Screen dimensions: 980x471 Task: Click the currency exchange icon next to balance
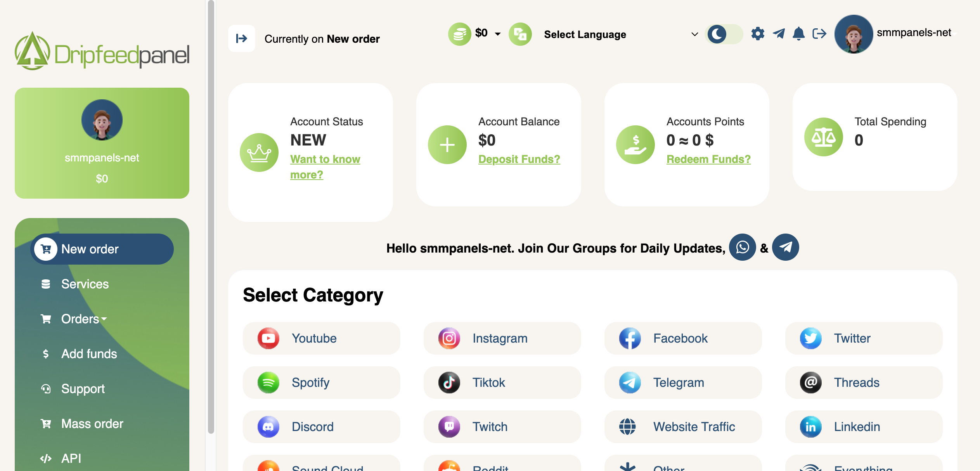pyautogui.click(x=520, y=34)
